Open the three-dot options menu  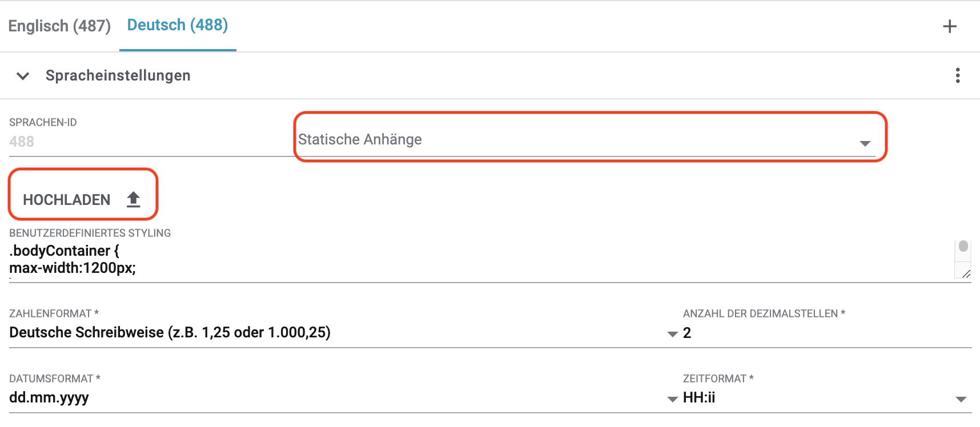click(x=957, y=75)
